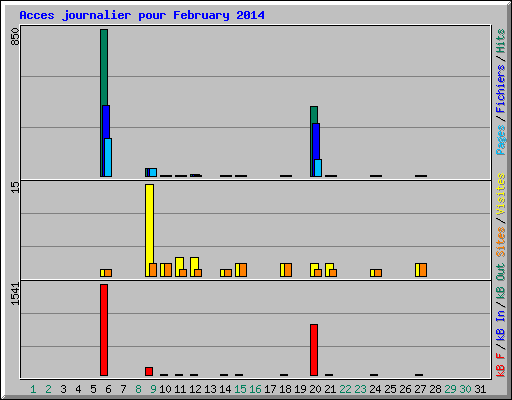Click the tall green Hits bar for day 6
512x400 pixels.
coord(104,67)
